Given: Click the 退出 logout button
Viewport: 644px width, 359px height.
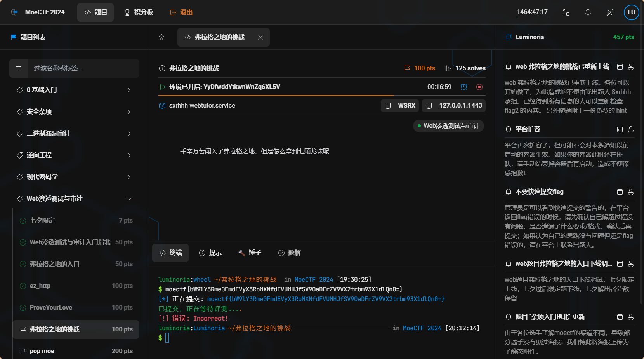Looking at the screenshot, I should pyautogui.click(x=182, y=12).
